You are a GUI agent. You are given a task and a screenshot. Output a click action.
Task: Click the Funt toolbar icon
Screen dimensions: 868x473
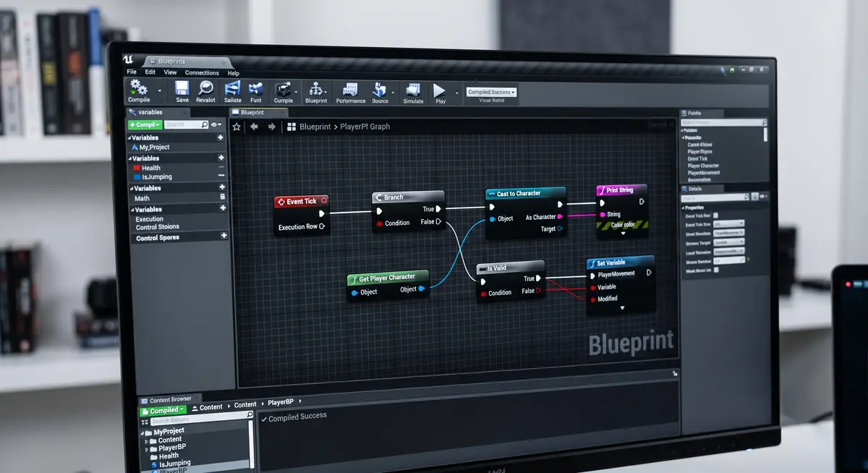point(255,89)
